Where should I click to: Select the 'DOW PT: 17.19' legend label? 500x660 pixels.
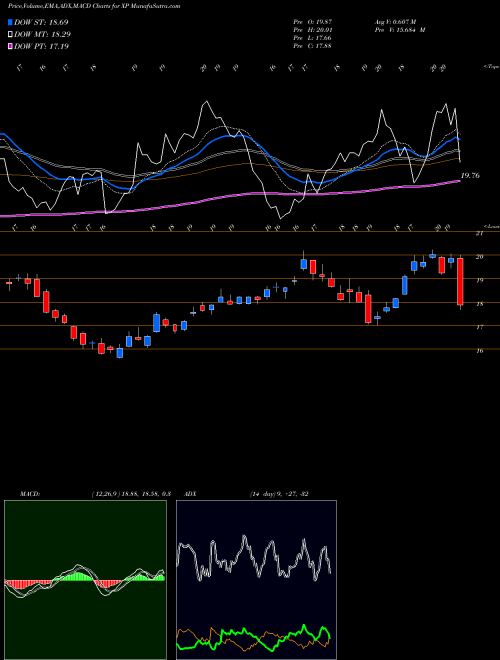point(41,46)
